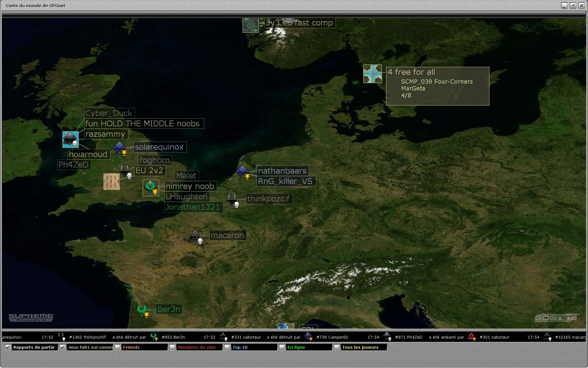Click the blue UEF icon next to nathanbaars
This screenshot has width=588, height=368.
243,171
